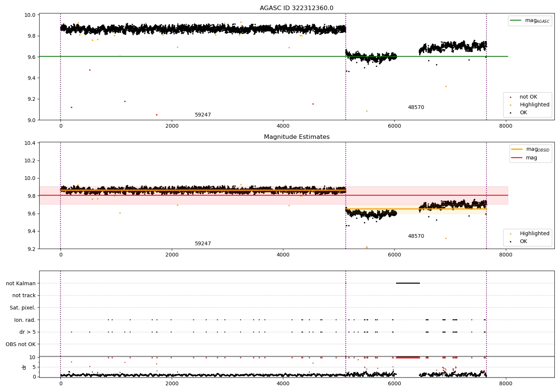
Task: Click the 8000 x-tick under Magnitude Estimates plot
Action: (505, 255)
